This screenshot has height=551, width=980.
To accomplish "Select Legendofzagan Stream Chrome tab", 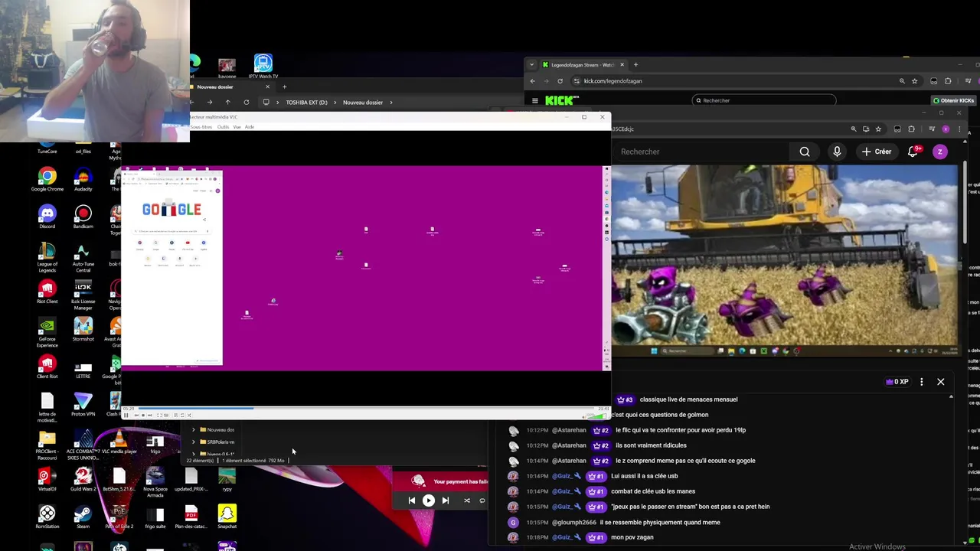I will coord(583,65).
